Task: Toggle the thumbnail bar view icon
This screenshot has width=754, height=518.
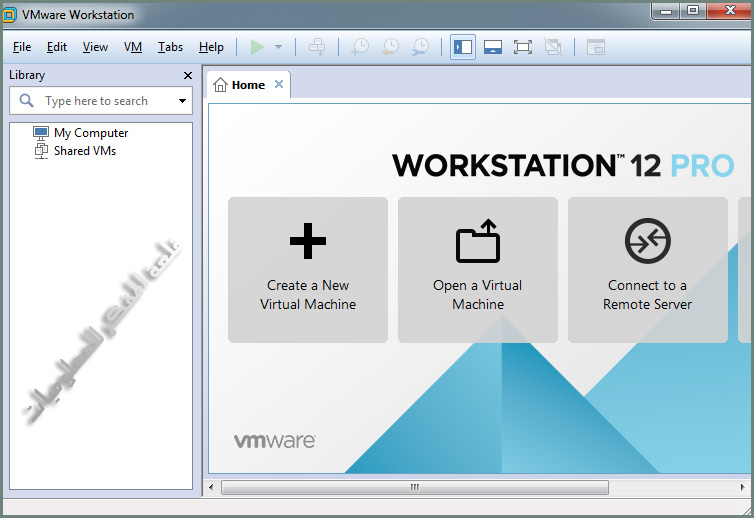Action: (493, 47)
